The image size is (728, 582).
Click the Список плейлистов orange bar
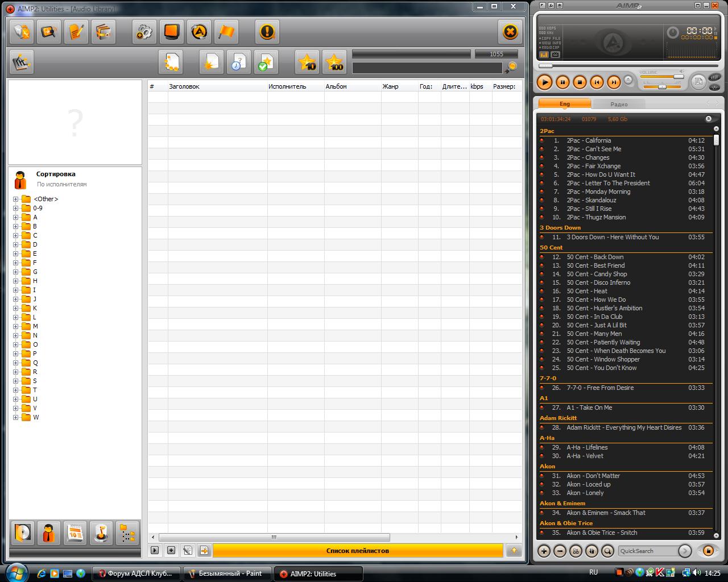(357, 551)
